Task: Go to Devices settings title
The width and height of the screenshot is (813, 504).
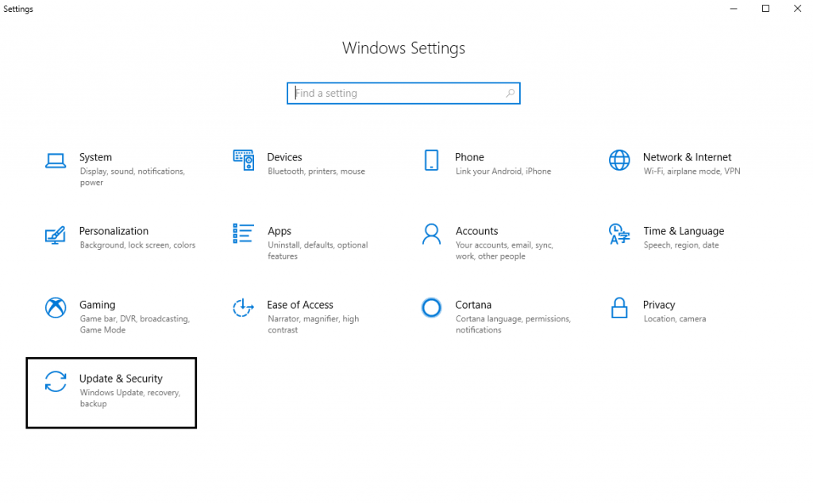Action: pos(284,157)
